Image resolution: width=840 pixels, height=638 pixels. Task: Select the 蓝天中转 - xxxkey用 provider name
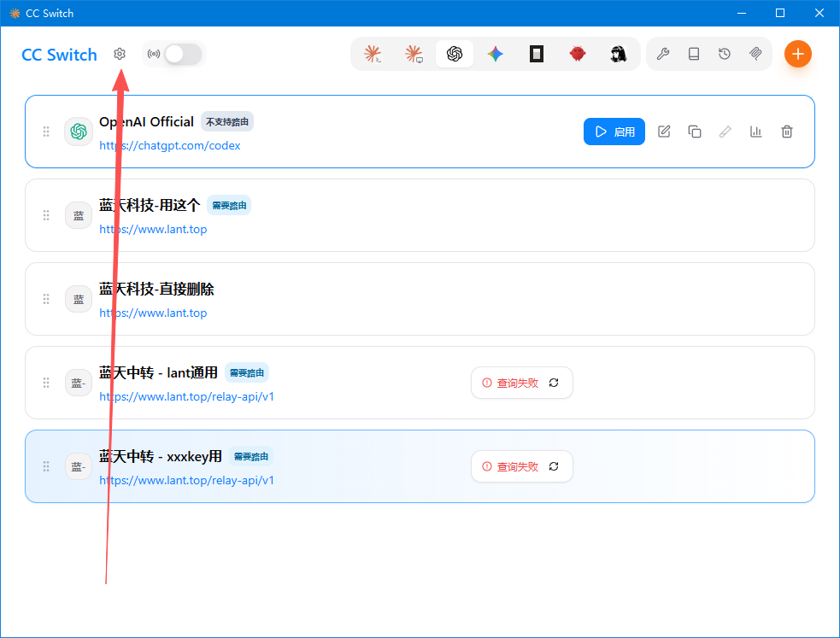(x=161, y=457)
